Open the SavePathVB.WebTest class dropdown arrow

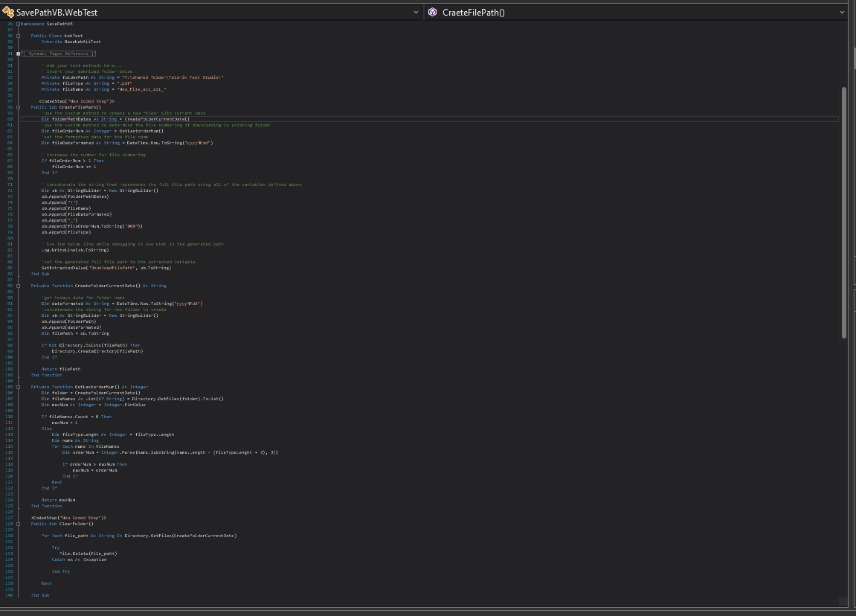[x=416, y=13]
